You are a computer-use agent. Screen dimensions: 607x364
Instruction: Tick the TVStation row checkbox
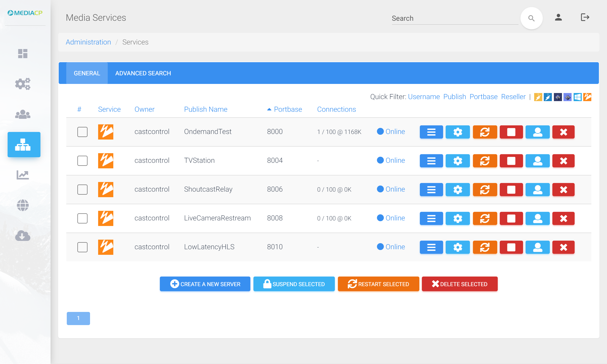pos(82,161)
